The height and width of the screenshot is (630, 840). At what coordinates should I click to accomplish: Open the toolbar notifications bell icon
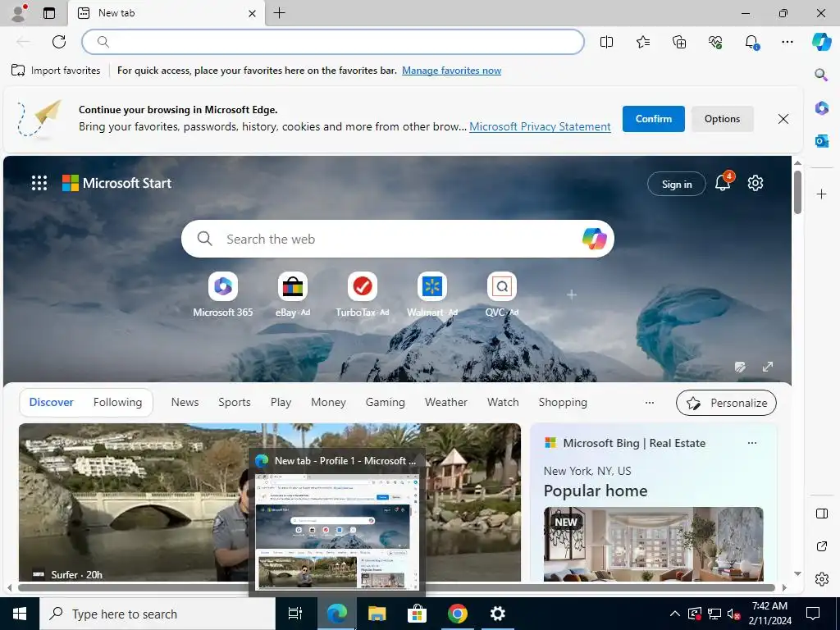pyautogui.click(x=751, y=42)
